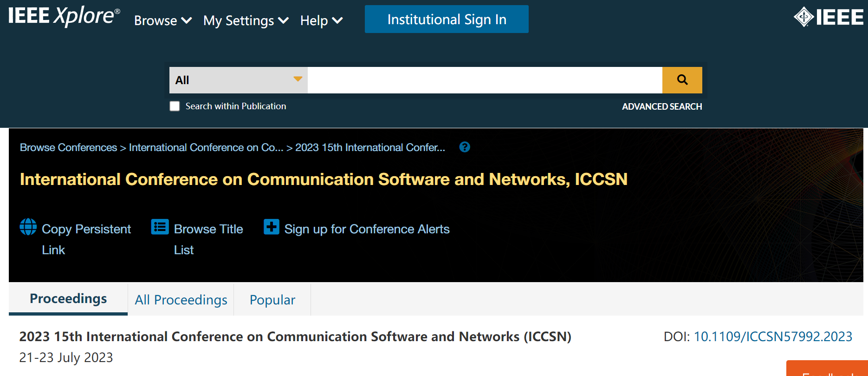Click the magnifying glass search button

point(682,80)
